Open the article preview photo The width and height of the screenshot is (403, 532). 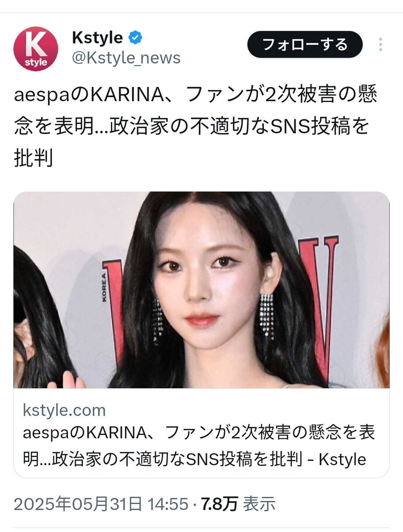coord(201,290)
